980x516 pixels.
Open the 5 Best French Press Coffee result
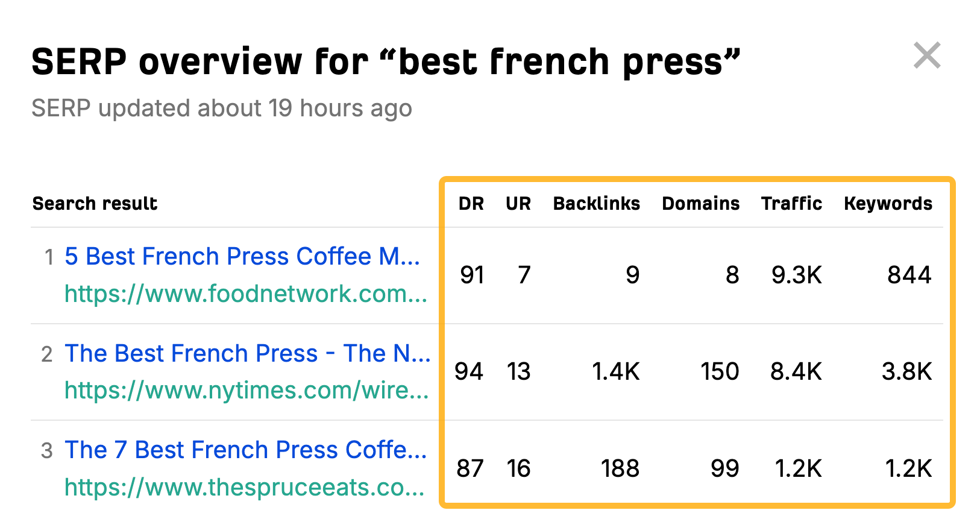click(x=243, y=256)
